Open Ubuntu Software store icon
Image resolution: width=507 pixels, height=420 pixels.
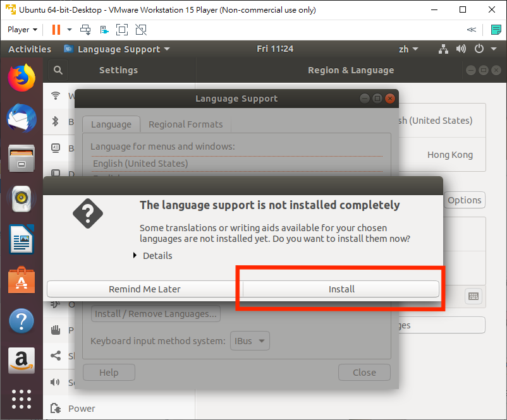21,280
